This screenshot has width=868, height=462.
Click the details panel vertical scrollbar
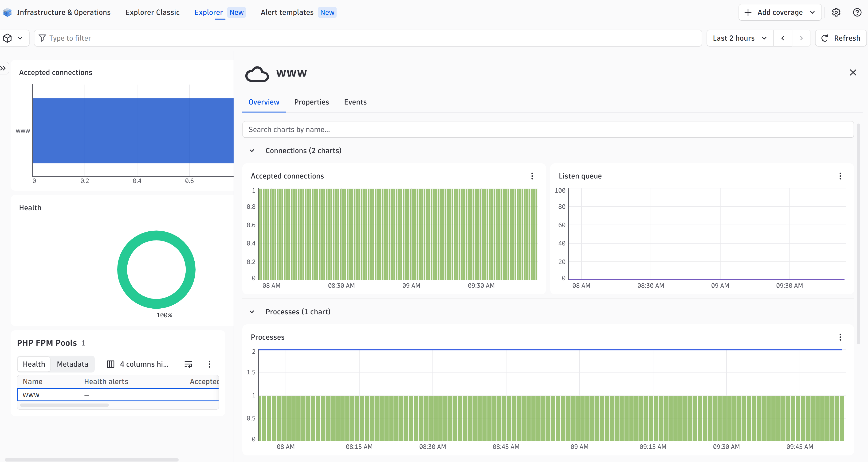point(858,234)
